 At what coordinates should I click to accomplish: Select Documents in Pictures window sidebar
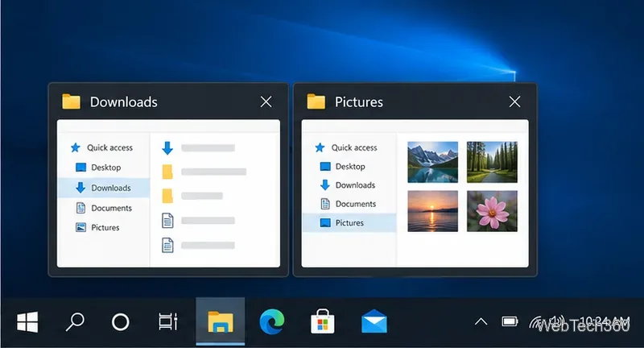point(348,204)
